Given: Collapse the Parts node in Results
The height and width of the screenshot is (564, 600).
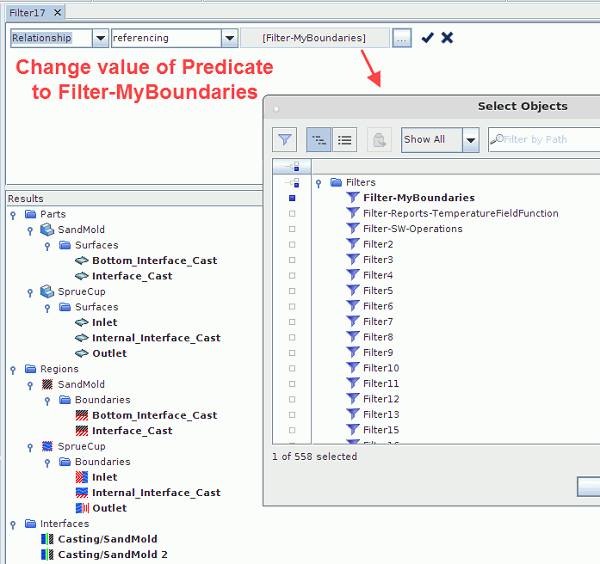Looking at the screenshot, I should 13,215.
